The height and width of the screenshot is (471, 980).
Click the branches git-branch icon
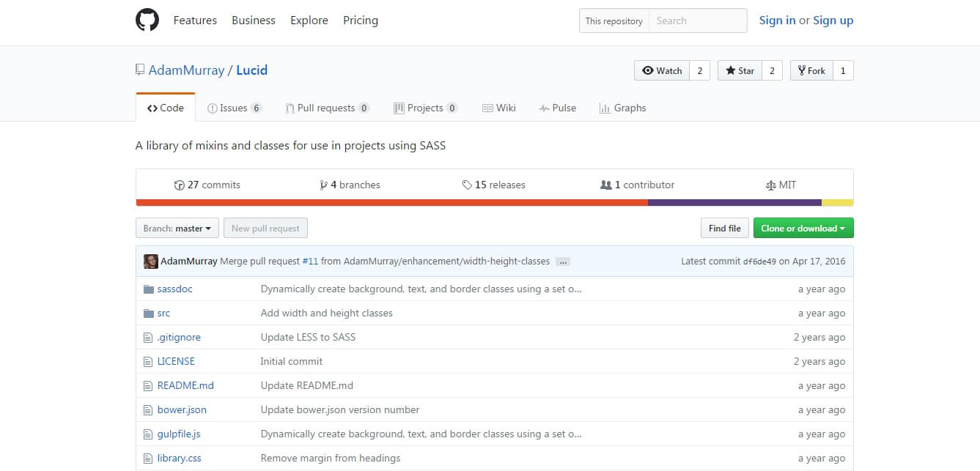[323, 185]
